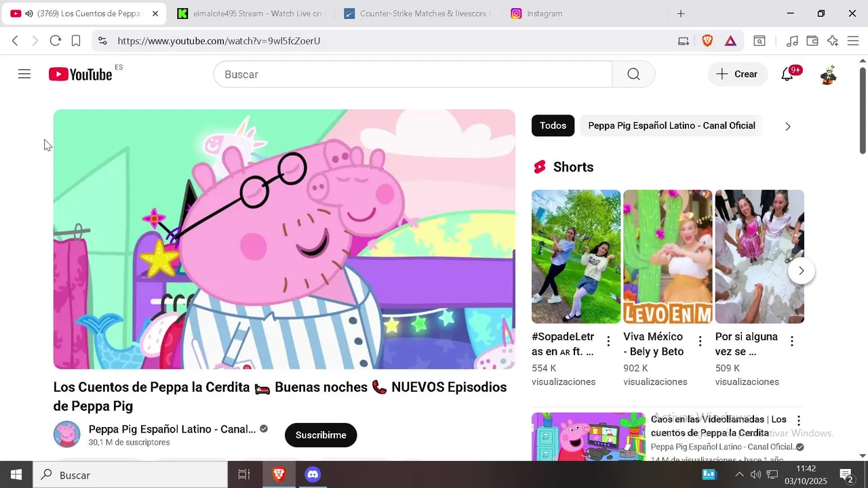Click the Peppa Pig video player

[284, 239]
